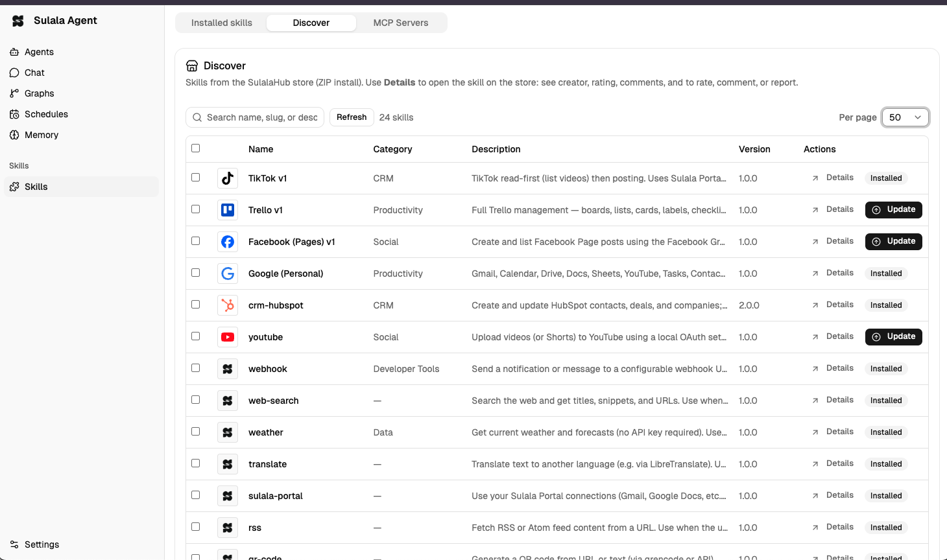Screen dimensions: 947x560
Task: Check the youtube row checkbox
Action: [x=196, y=336]
